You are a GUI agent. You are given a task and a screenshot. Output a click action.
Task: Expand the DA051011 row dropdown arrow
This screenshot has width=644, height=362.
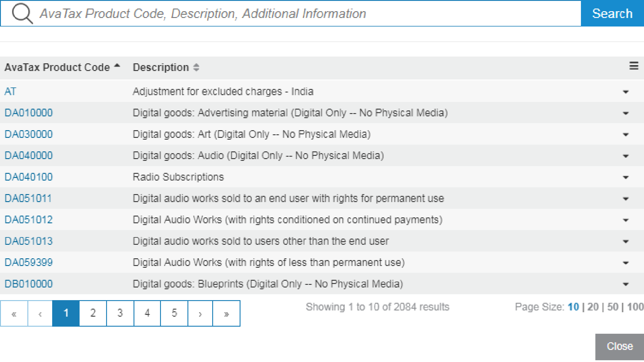(625, 199)
